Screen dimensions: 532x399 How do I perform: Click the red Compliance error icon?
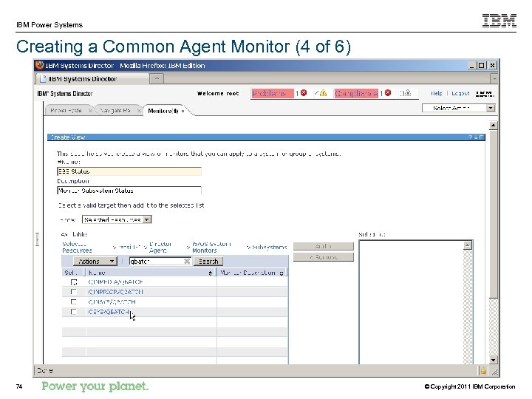388,92
